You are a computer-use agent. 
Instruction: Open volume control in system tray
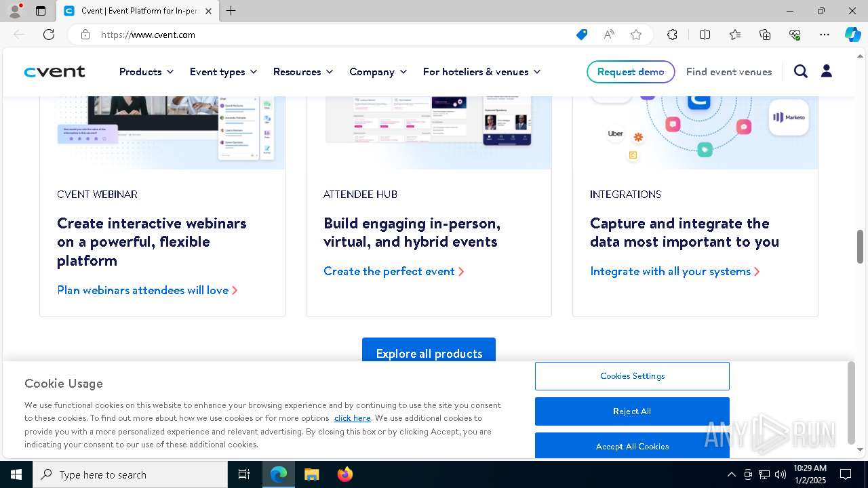(x=781, y=474)
